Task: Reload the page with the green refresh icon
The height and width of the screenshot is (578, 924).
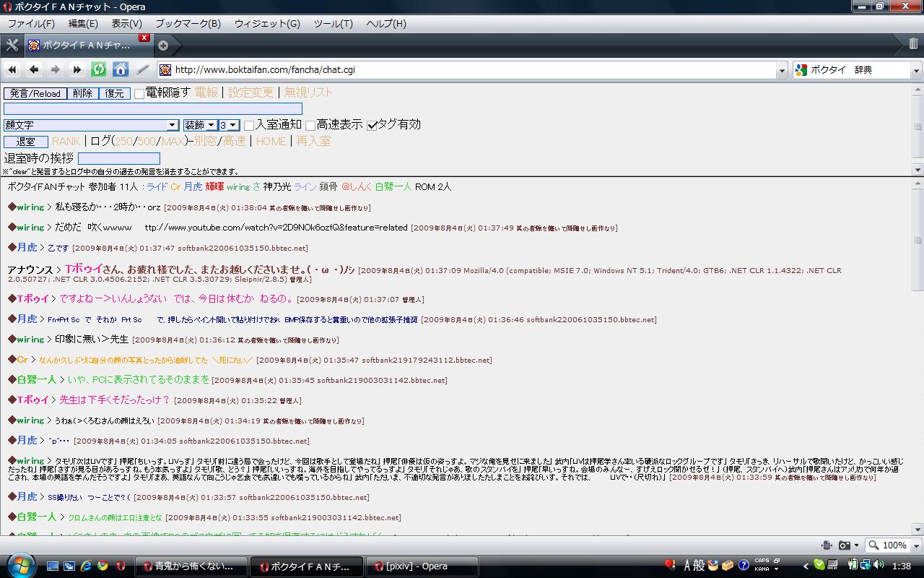Action: tap(99, 70)
